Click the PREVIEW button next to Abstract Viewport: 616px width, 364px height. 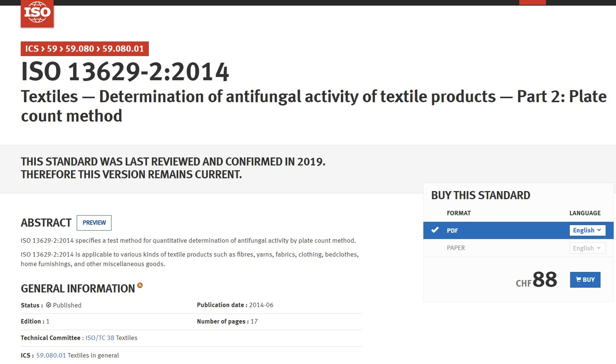pos(94,223)
